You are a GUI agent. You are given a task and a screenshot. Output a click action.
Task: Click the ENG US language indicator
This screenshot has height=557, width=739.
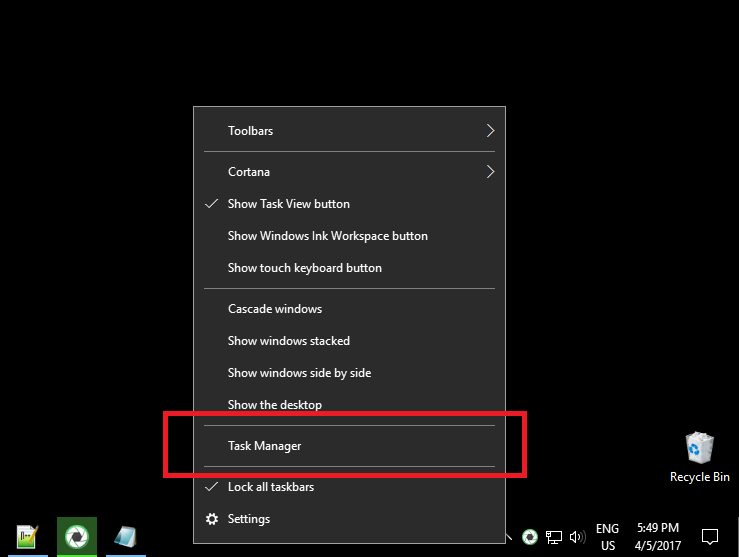(608, 537)
